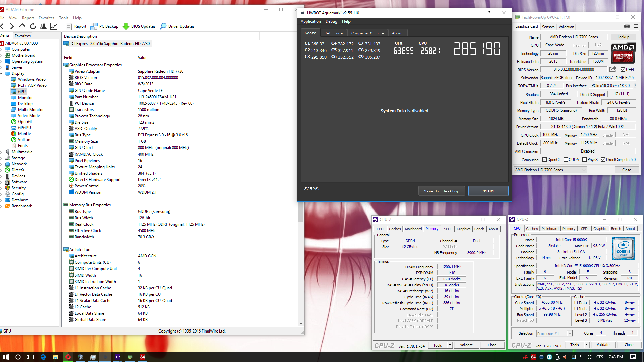Take GPU-Z screenshot with camera icon
The height and width of the screenshot is (362, 644).
coord(627,26)
